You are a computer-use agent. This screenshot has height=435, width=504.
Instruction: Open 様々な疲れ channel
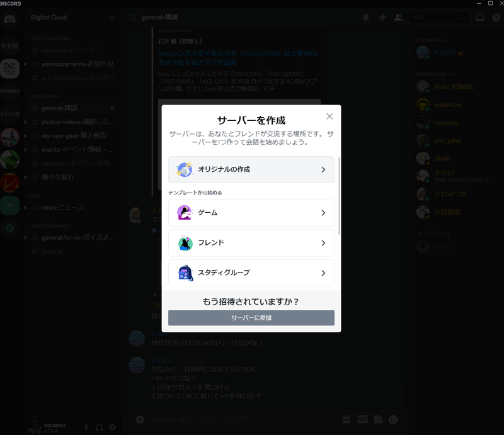click(73, 177)
